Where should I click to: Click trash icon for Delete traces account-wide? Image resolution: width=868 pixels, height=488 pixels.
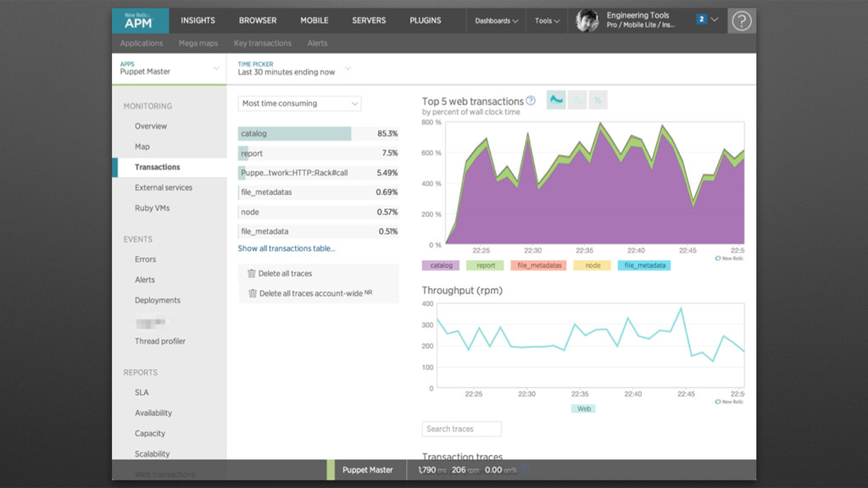[253, 293]
